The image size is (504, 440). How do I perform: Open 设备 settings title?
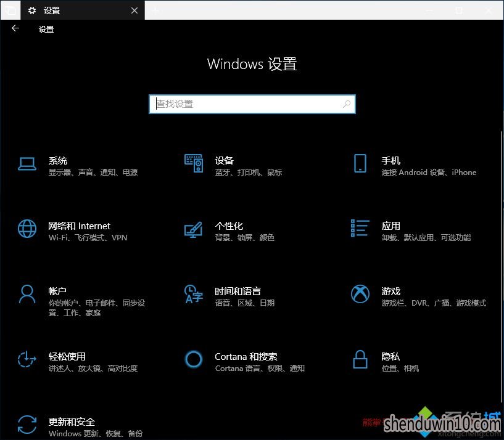click(x=225, y=161)
